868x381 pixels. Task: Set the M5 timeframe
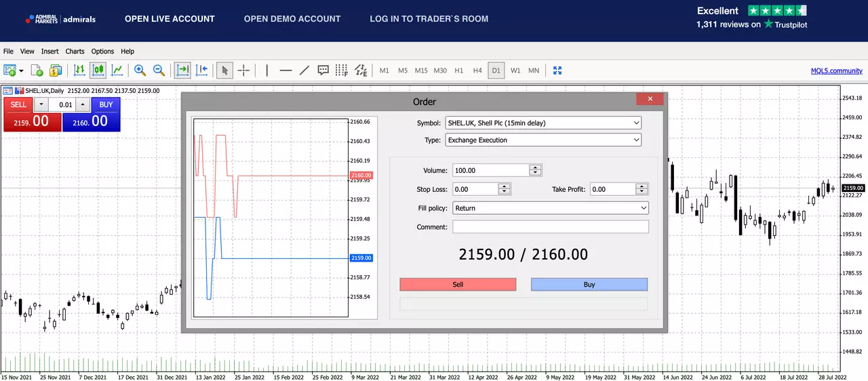403,71
